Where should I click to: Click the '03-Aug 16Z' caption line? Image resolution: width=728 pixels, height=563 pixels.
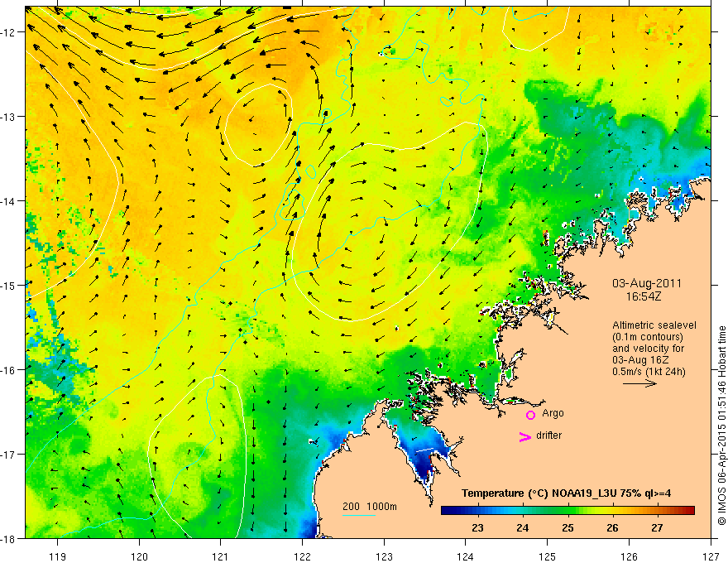[x=641, y=360]
